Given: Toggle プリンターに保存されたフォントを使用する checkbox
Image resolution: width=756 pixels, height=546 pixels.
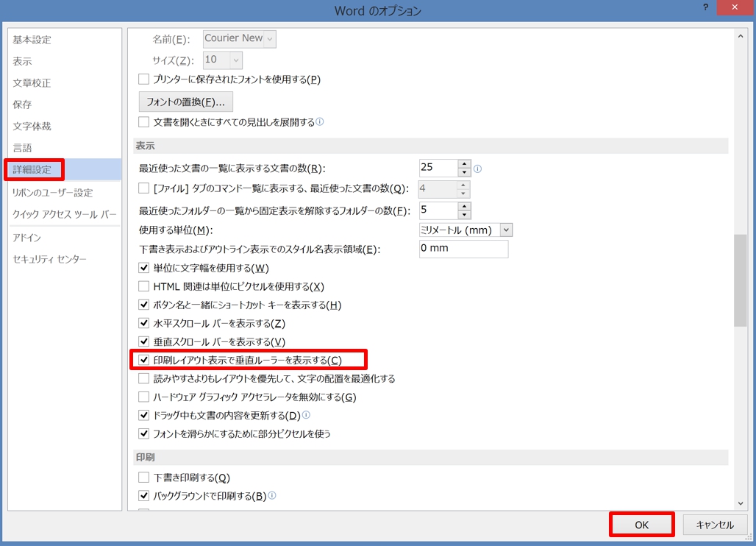Looking at the screenshot, I should (x=143, y=79).
